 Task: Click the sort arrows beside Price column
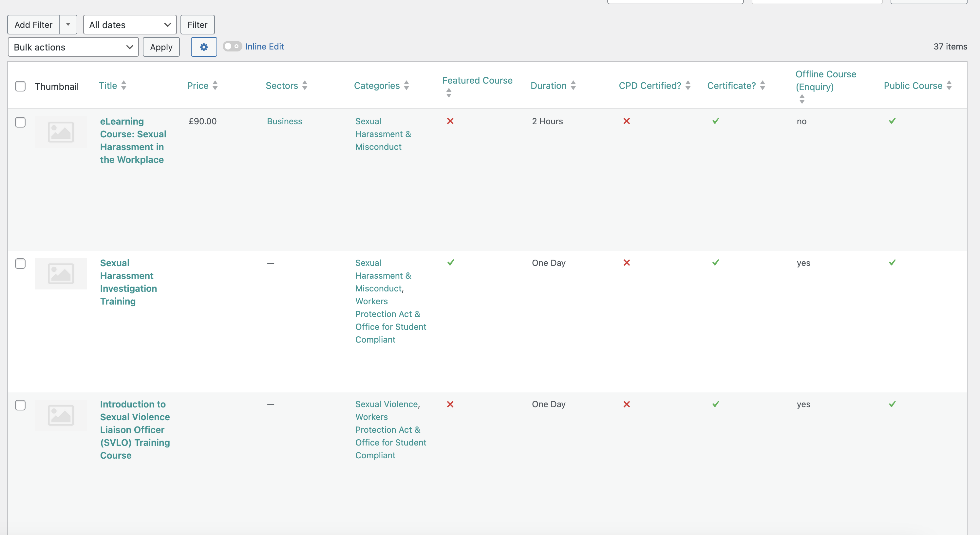(x=215, y=85)
